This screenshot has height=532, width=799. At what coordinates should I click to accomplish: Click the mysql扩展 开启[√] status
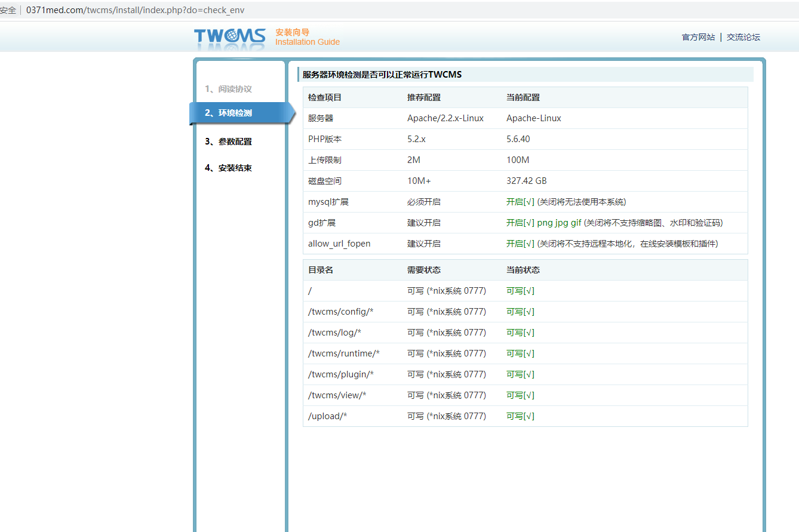(520, 202)
